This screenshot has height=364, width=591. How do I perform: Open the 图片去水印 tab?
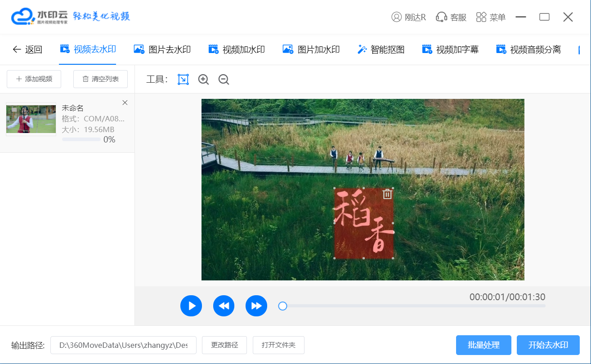coord(162,49)
